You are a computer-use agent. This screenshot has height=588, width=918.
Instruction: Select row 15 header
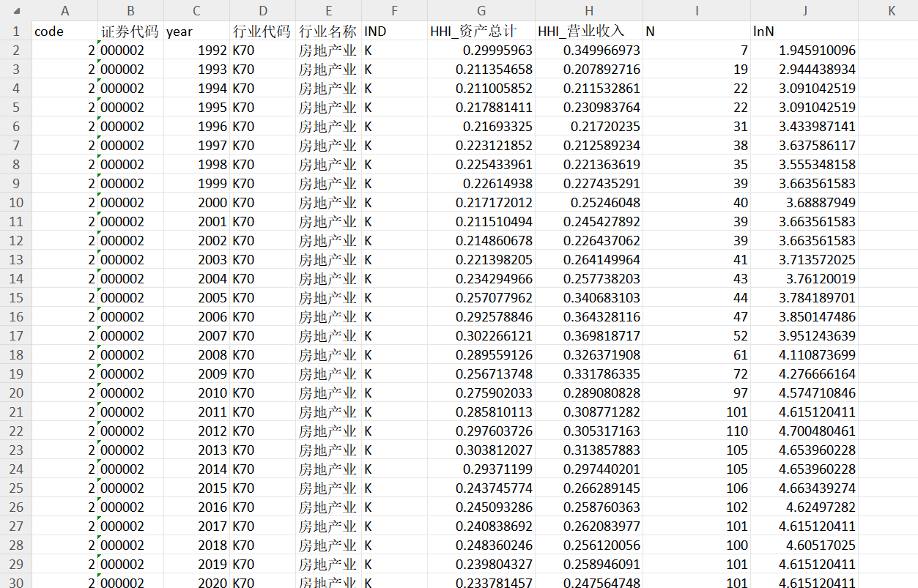(15, 298)
